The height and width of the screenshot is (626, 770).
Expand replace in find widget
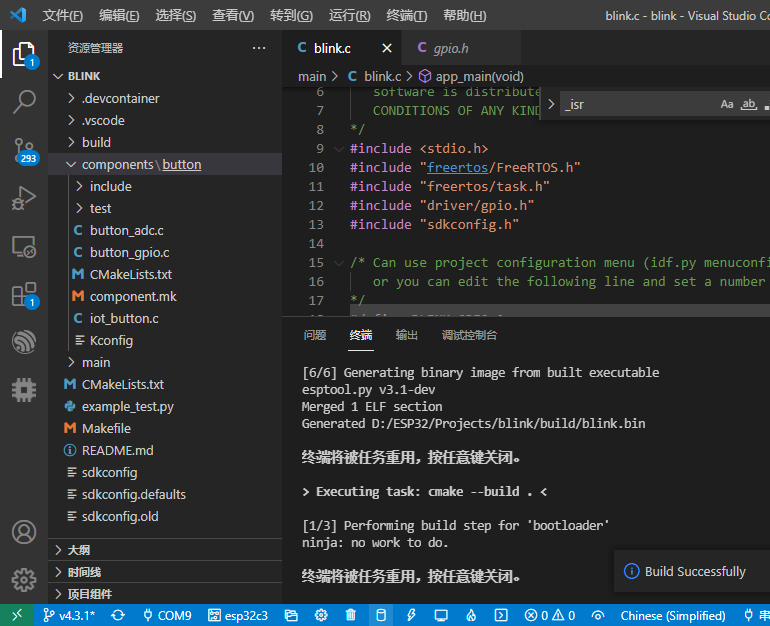(550, 104)
